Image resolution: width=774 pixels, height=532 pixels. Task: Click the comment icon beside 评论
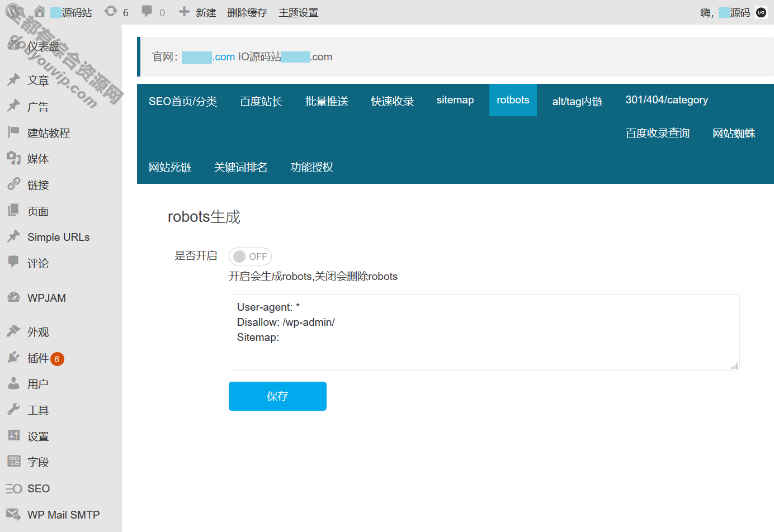click(13, 263)
